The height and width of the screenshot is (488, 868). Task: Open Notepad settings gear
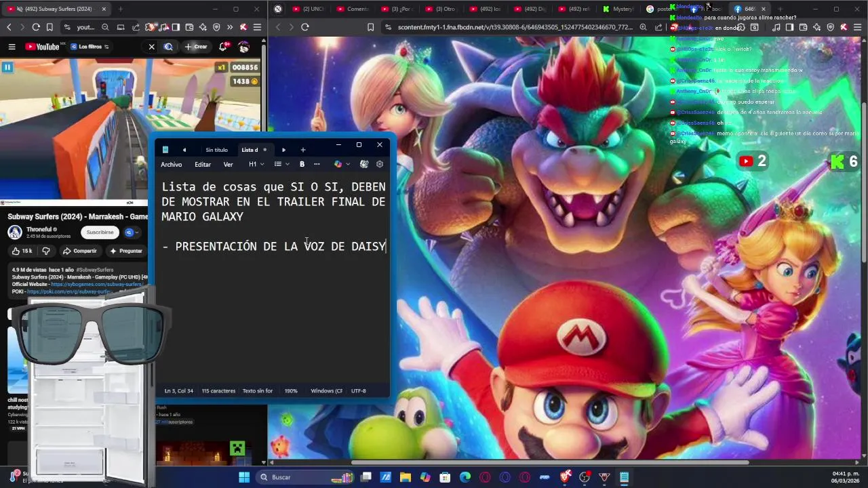[380, 164]
